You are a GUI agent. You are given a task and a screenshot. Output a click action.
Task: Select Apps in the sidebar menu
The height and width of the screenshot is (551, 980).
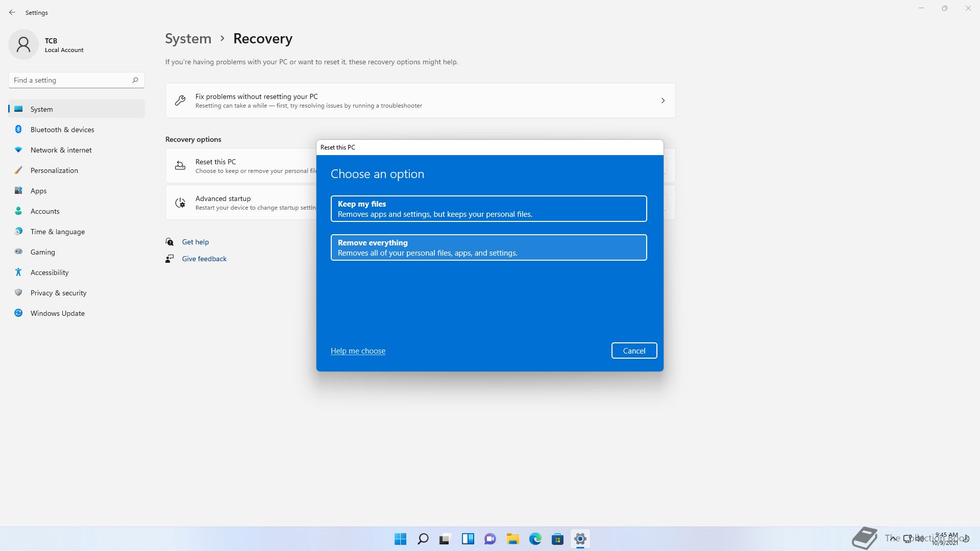38,191
